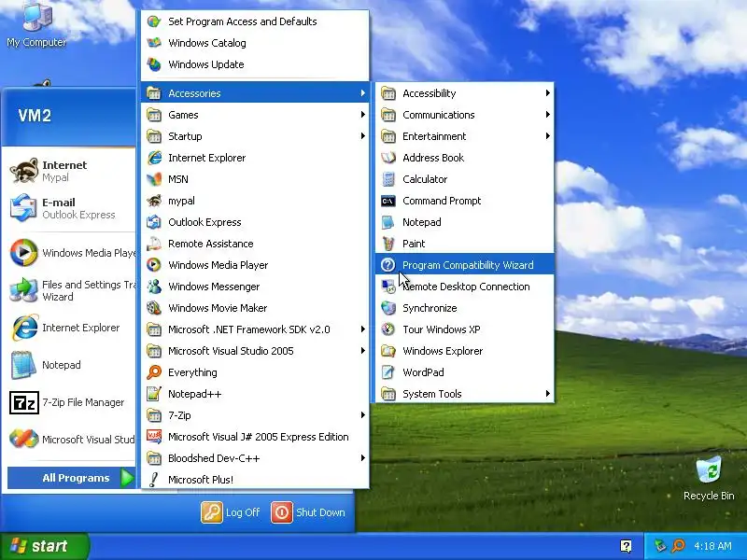Open Windows Update

255,64
